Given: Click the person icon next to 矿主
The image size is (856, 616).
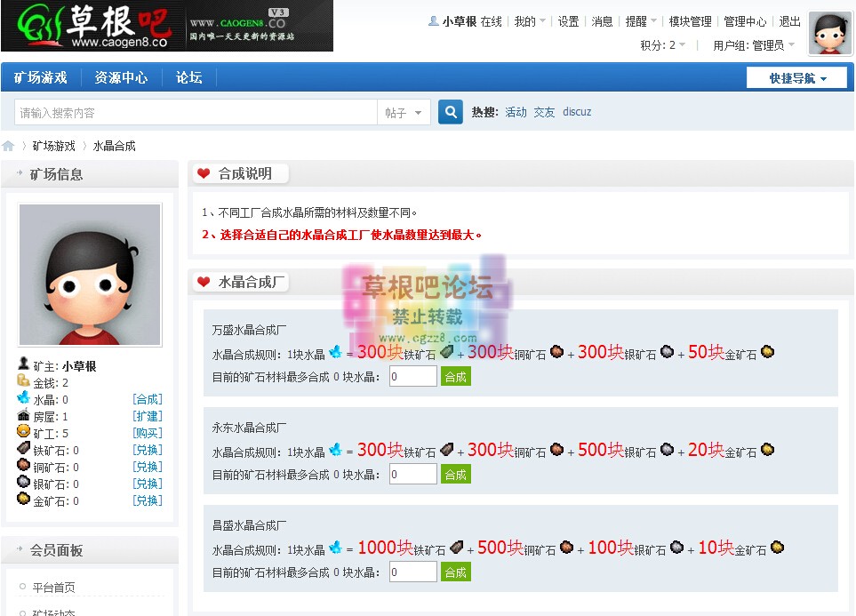Looking at the screenshot, I should click(x=22, y=363).
